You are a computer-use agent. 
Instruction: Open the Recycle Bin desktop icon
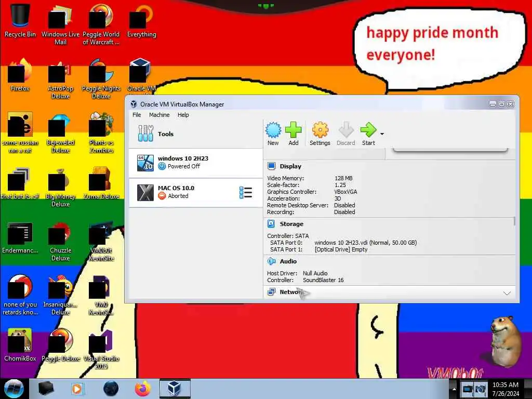click(x=20, y=20)
